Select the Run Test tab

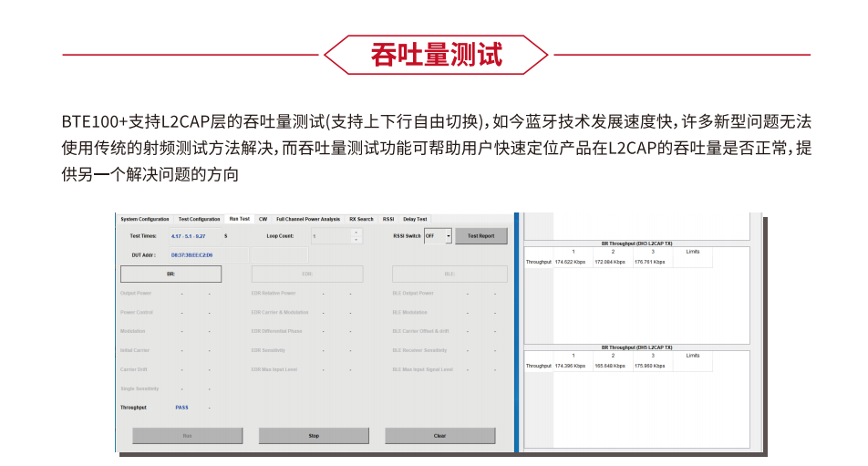(x=240, y=219)
